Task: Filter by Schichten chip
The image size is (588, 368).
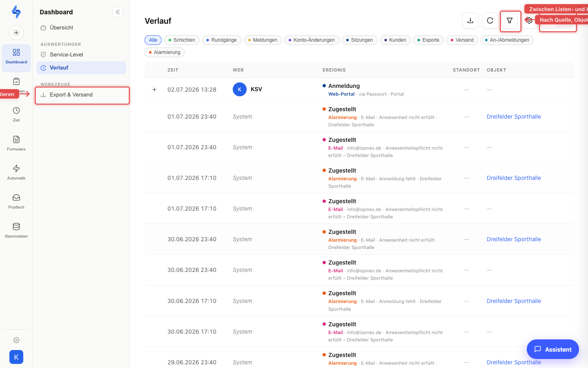Action: click(x=182, y=40)
